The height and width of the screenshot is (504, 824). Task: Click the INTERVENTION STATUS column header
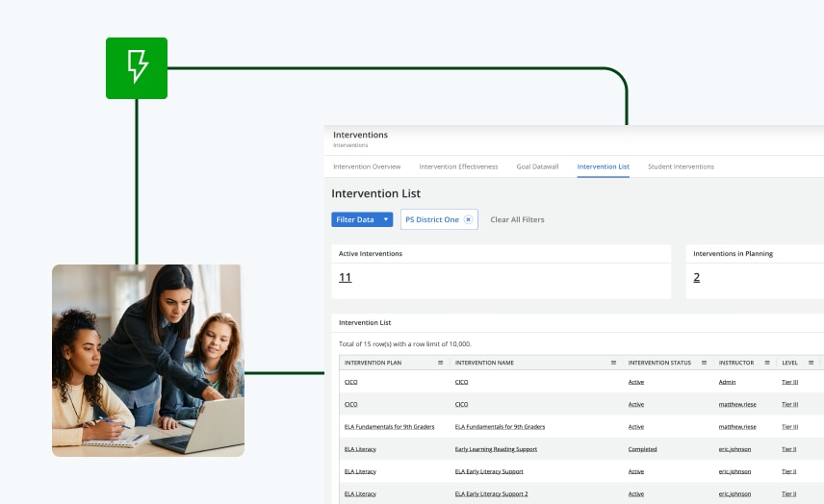[659, 363]
